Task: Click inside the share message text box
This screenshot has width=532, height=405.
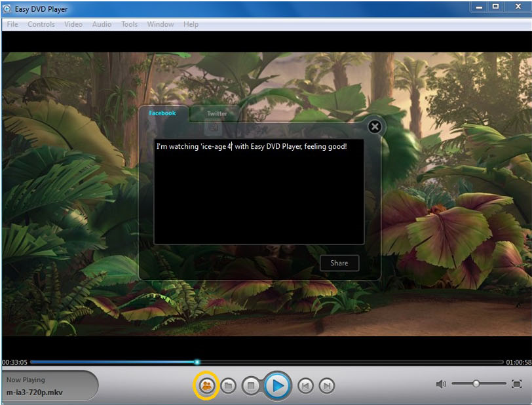Action: click(x=259, y=197)
